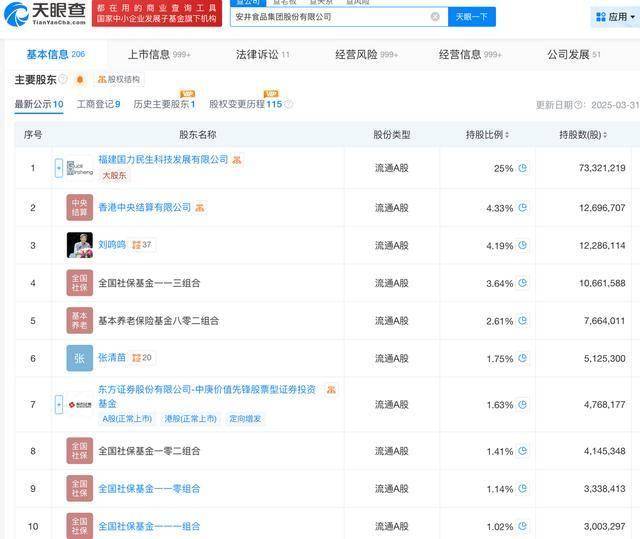
Task: Click the help icon next to 主要股东
Action: coord(63,79)
